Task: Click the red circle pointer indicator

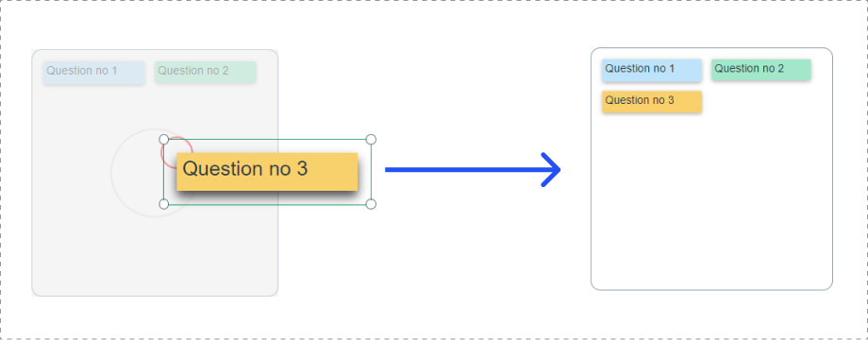Action: (x=176, y=152)
